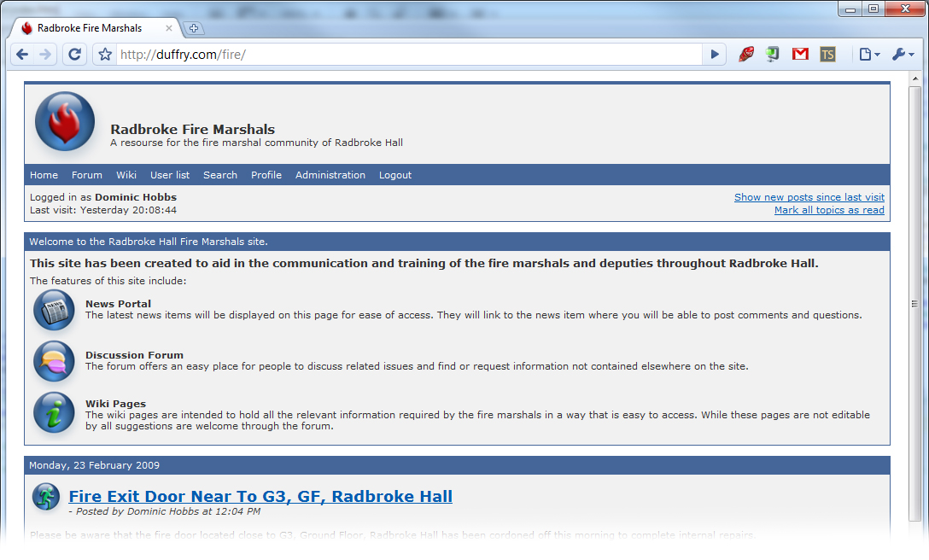929x560 pixels.
Task: Reload the page with refresh button
Action: point(75,55)
